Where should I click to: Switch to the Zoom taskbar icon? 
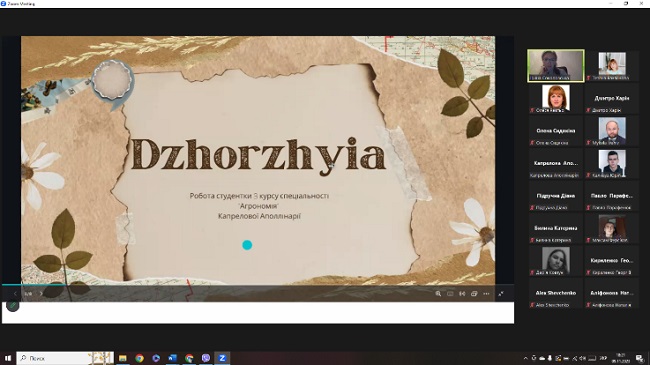[x=222, y=358]
